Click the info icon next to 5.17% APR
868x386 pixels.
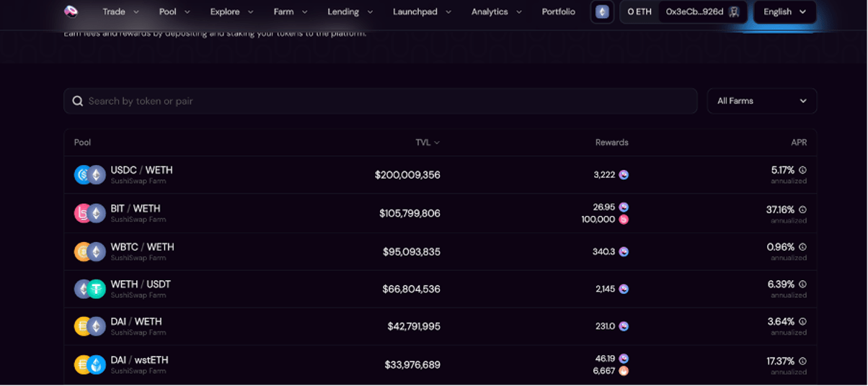(802, 171)
